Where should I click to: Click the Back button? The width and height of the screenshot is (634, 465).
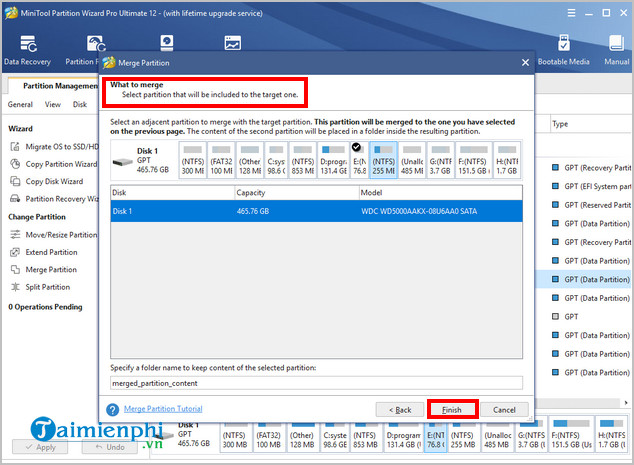(400, 410)
